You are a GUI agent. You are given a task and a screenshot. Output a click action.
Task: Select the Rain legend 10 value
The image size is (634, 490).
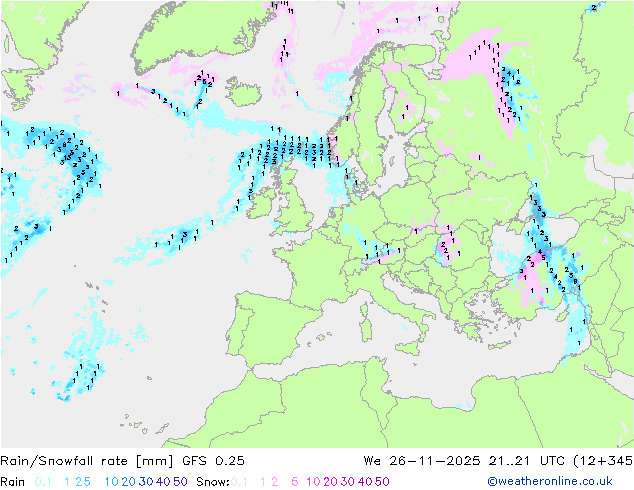[111, 482]
